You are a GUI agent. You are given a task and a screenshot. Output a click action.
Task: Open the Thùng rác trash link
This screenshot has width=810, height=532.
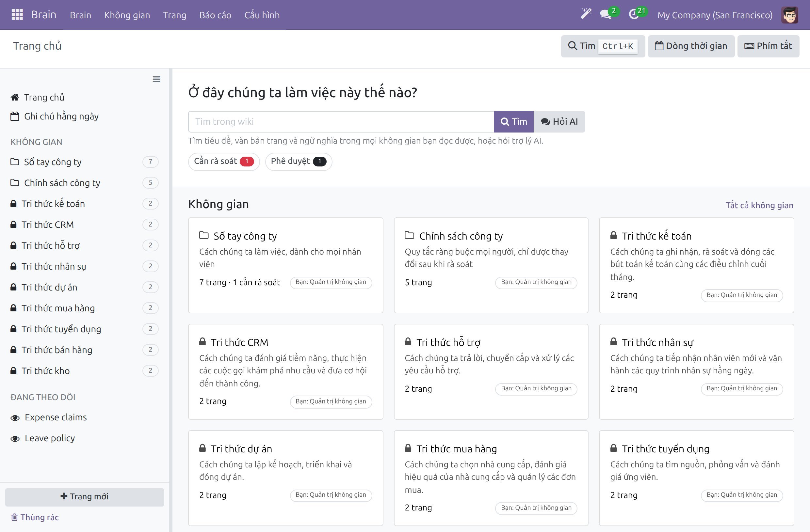coord(35,517)
